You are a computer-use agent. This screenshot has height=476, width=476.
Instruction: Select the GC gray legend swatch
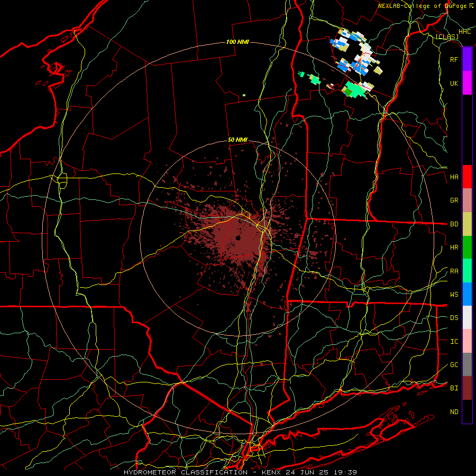pyautogui.click(x=467, y=364)
